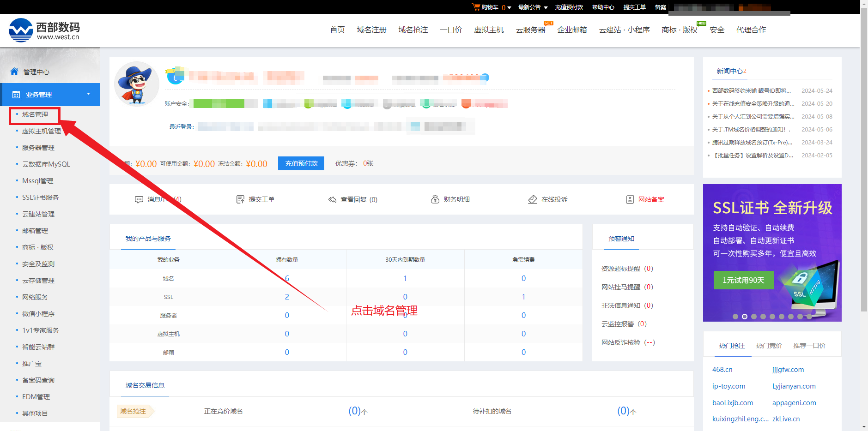Click the 1元试用90天 banner button
Viewport: 868px width, 431px height.
pyautogui.click(x=743, y=280)
